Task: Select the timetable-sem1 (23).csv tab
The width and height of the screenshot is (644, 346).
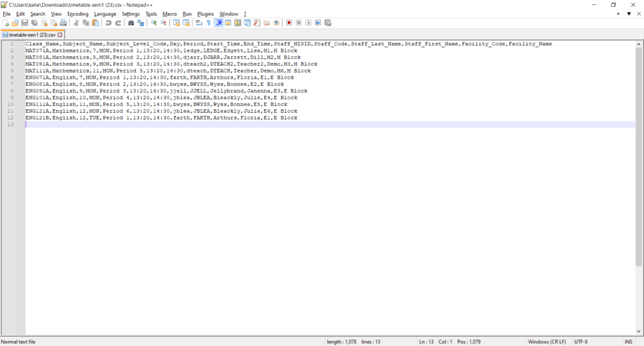Action: (31, 35)
